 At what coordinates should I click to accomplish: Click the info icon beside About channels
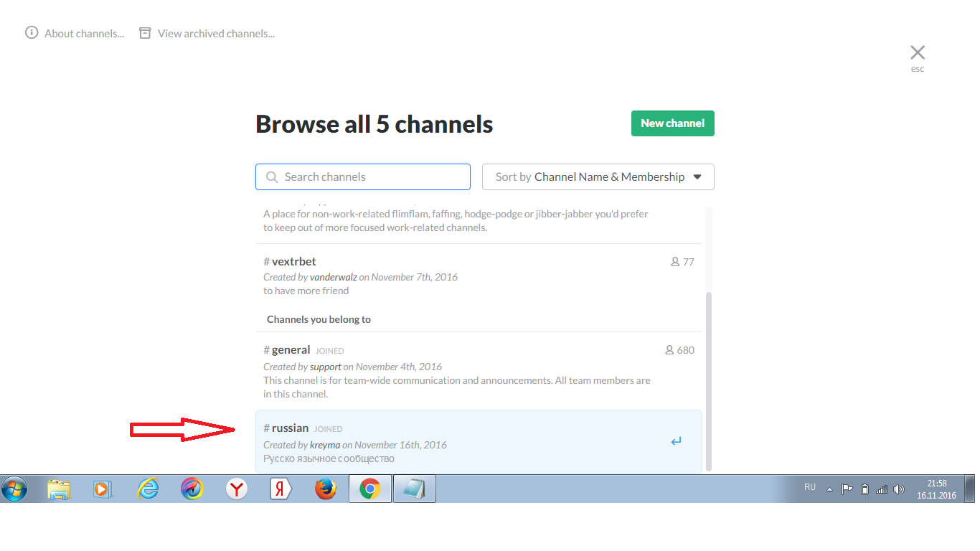[x=32, y=33]
